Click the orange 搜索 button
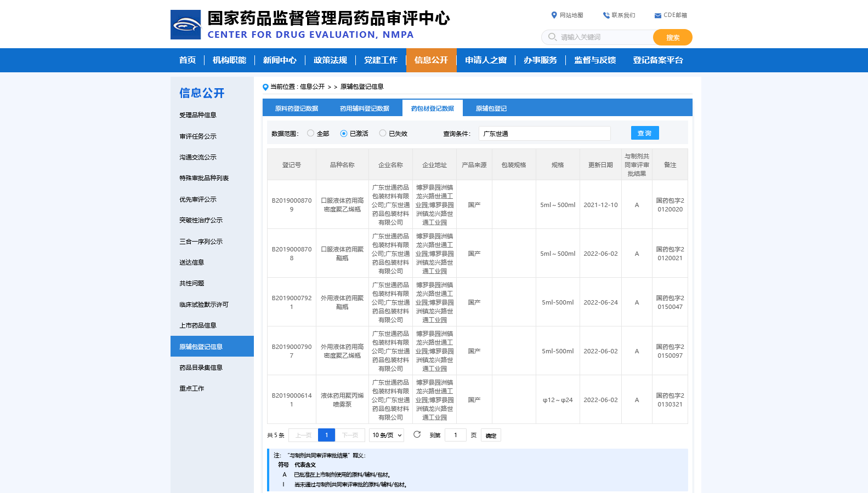The width and height of the screenshot is (868, 493). [673, 37]
